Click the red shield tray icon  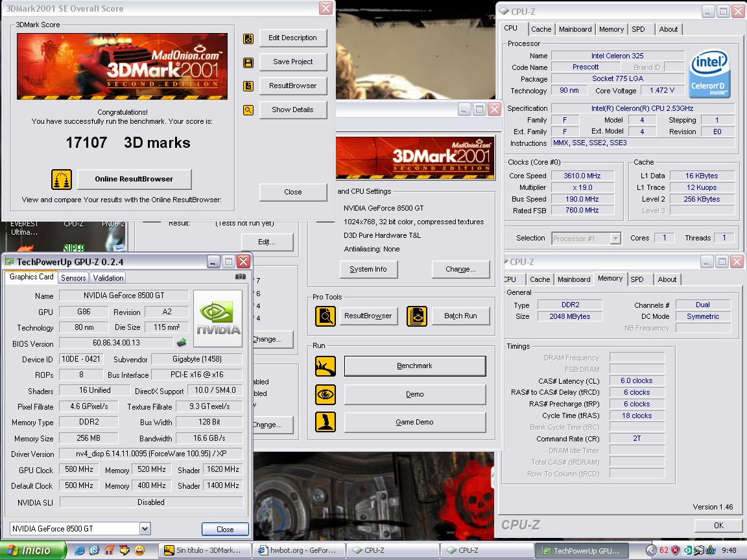click(675, 550)
